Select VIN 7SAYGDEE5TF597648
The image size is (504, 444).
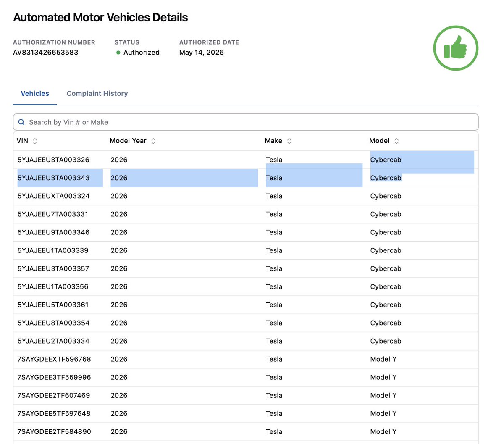[54, 413]
